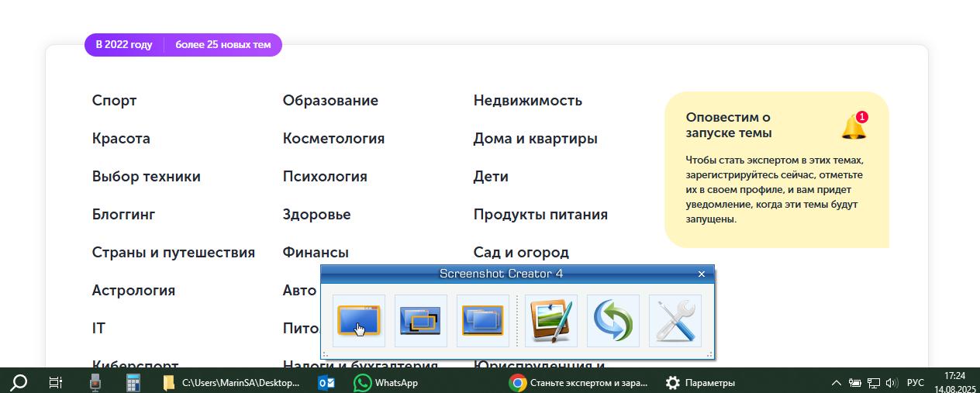
Task: Open Windows search magnifier on taskbar
Action: coord(19,382)
